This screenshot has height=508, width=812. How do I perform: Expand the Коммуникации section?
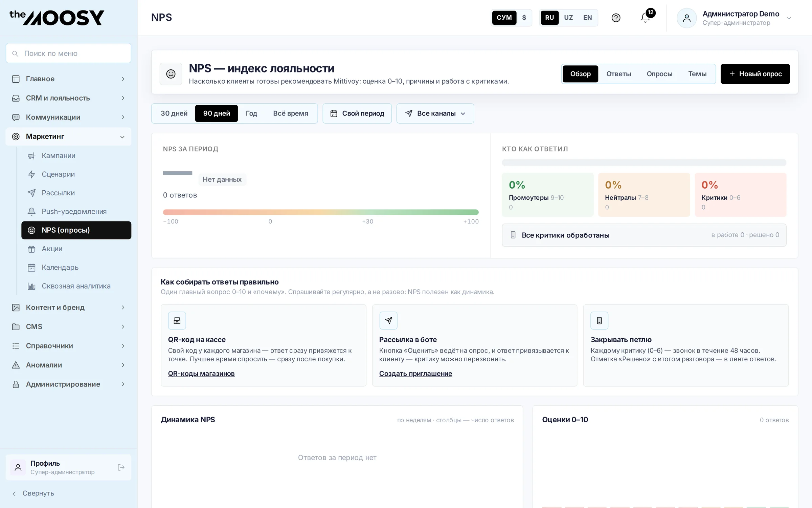point(68,117)
